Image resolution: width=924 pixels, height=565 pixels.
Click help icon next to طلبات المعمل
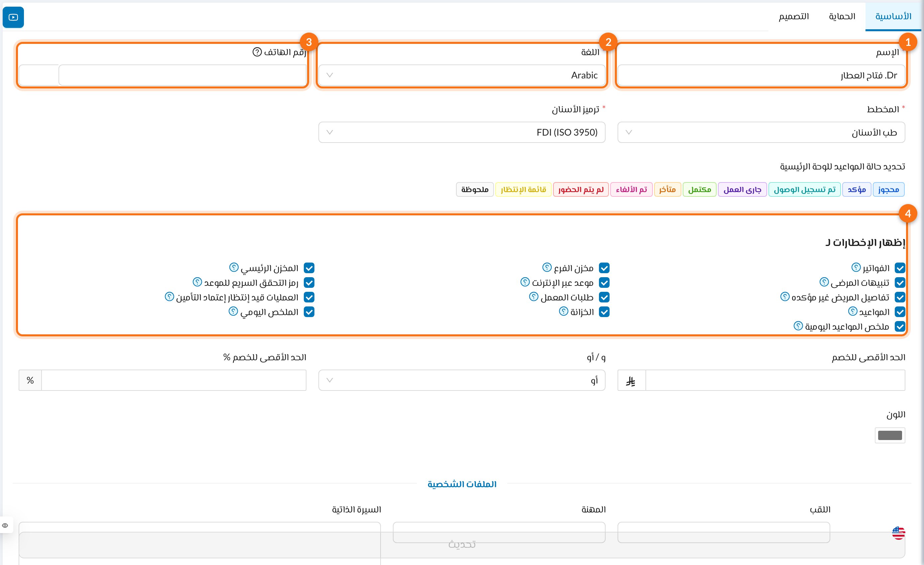pyautogui.click(x=533, y=296)
